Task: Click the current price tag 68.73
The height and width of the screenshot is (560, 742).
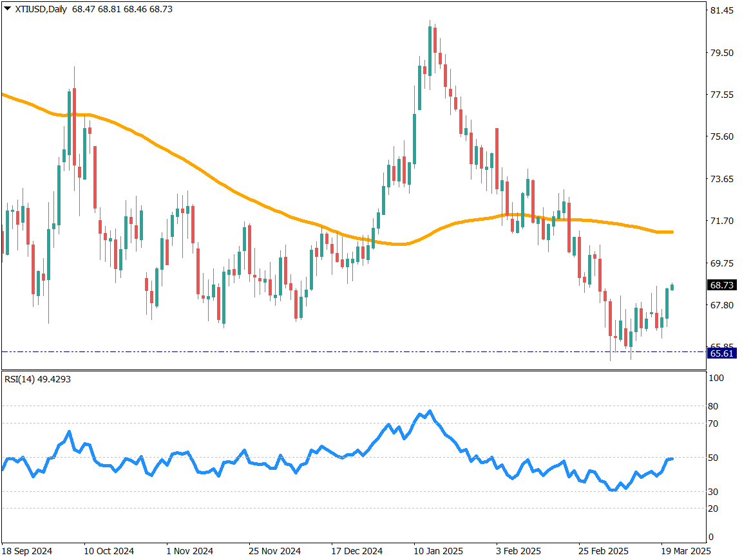Action: coord(721,285)
